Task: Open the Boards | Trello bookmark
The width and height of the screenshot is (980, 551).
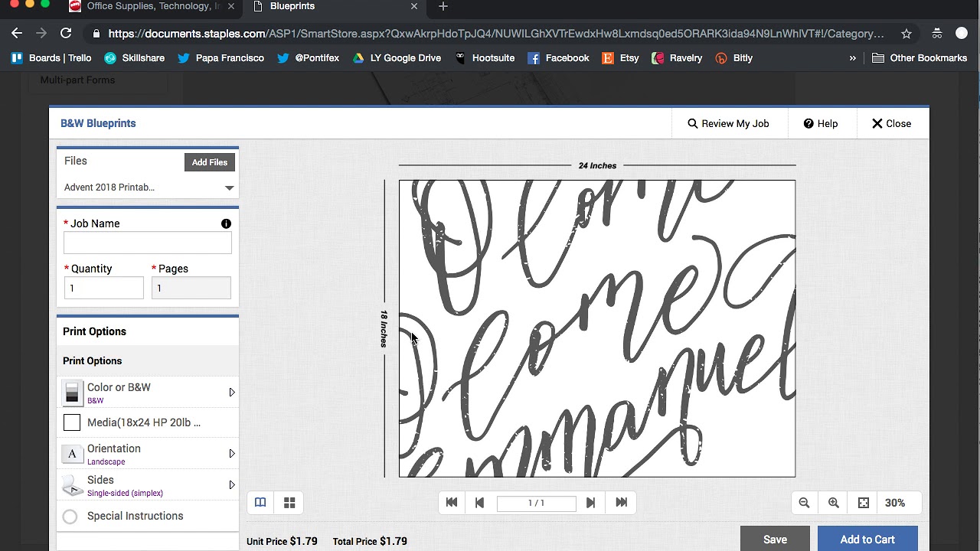Action: point(51,58)
